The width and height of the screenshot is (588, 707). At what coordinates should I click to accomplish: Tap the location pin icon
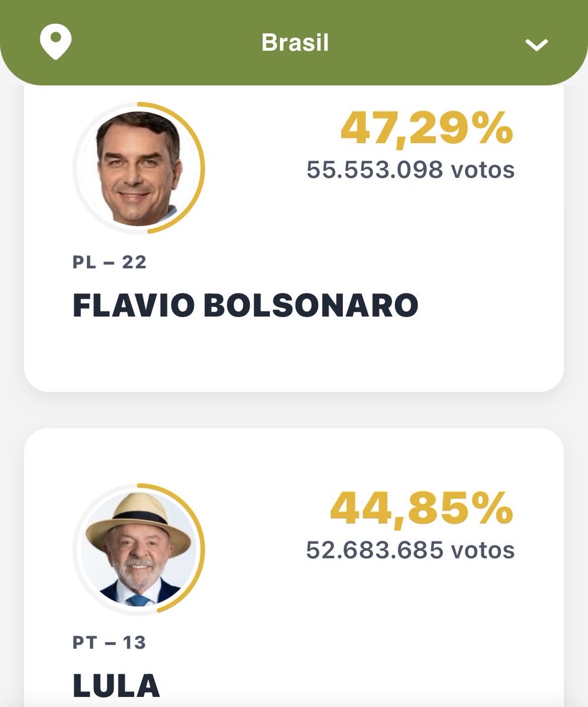tap(55, 42)
